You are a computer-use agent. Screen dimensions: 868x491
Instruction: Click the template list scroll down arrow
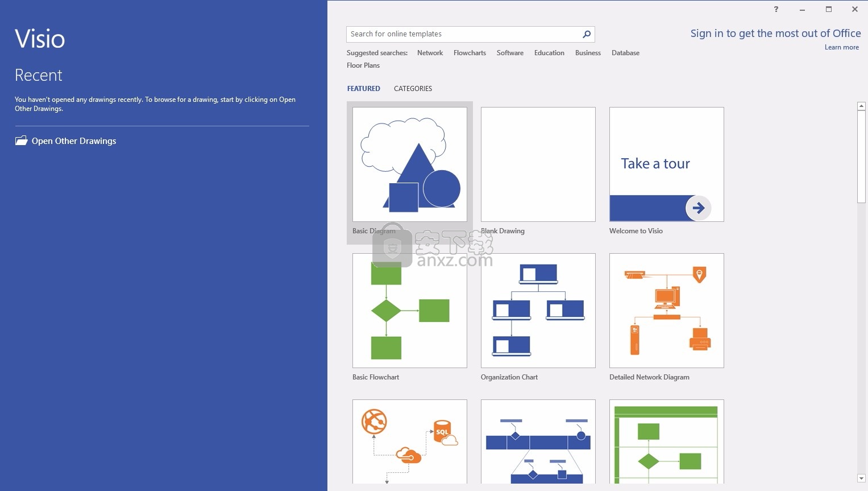(x=861, y=478)
